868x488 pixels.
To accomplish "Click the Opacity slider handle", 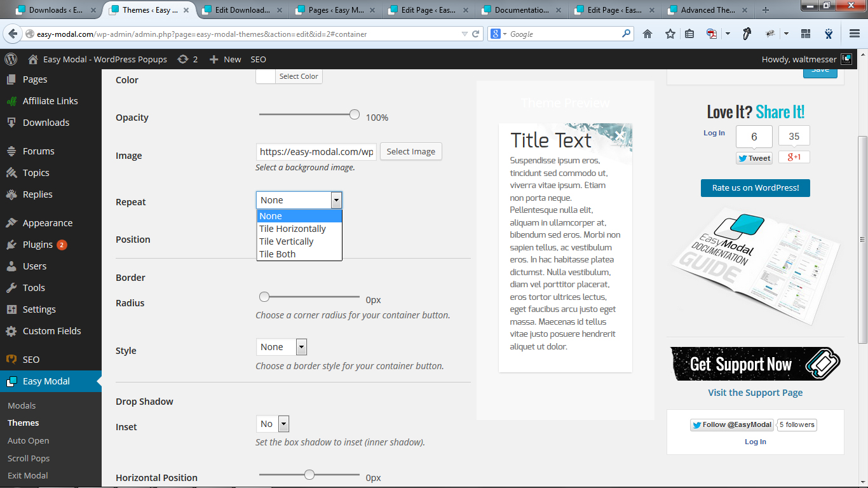I will (355, 114).
